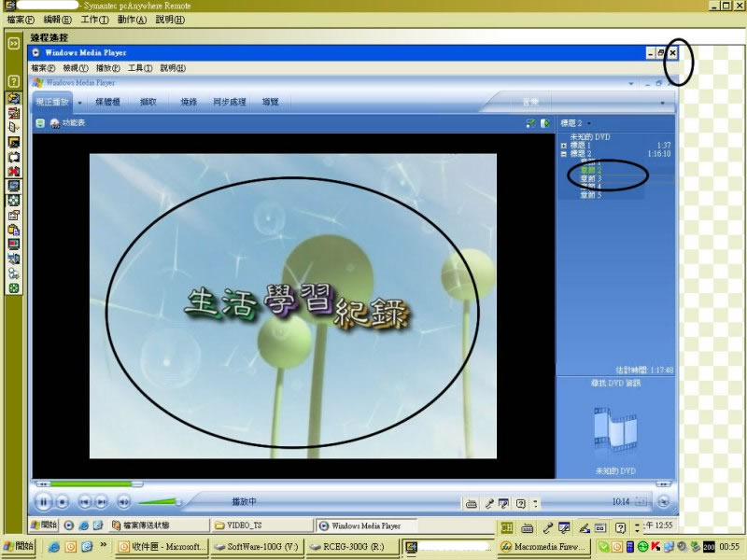Open the 檢視 menu in Windows Media Player
The height and width of the screenshot is (560, 747).
tap(76, 68)
